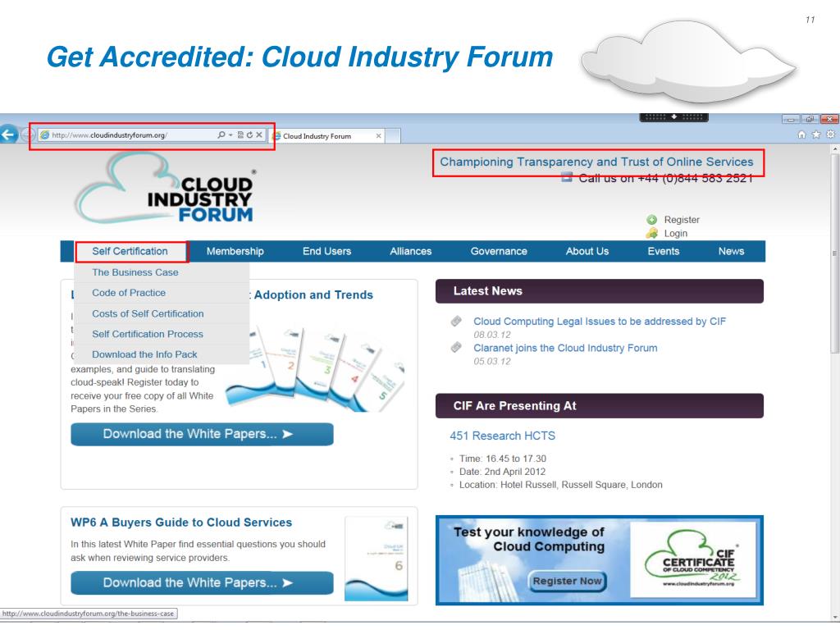Click the tag icon beside Cloud Computing Legal Issues

pyautogui.click(x=456, y=321)
